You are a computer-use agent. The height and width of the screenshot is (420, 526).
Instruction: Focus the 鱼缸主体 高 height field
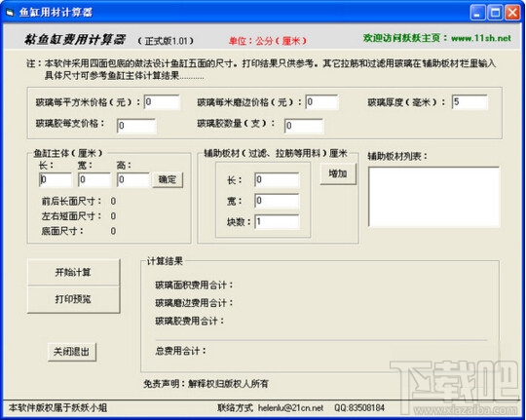[133, 179]
